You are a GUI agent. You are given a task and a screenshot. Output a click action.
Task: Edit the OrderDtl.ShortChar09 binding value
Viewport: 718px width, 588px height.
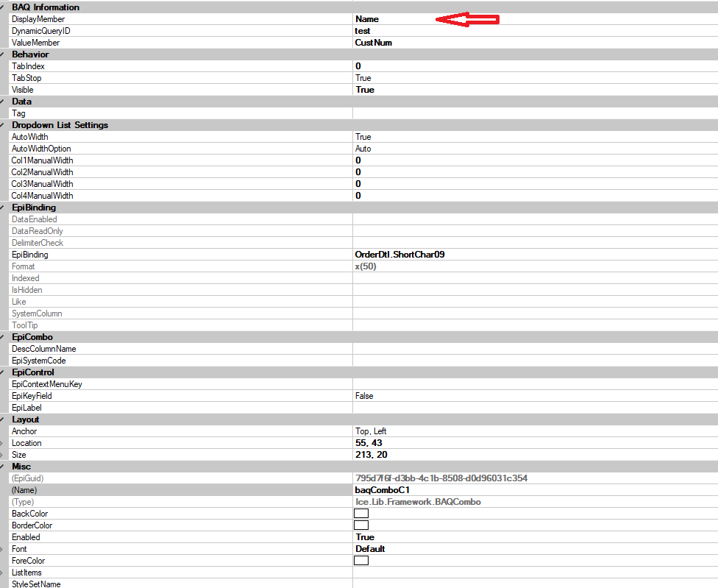[399, 255]
